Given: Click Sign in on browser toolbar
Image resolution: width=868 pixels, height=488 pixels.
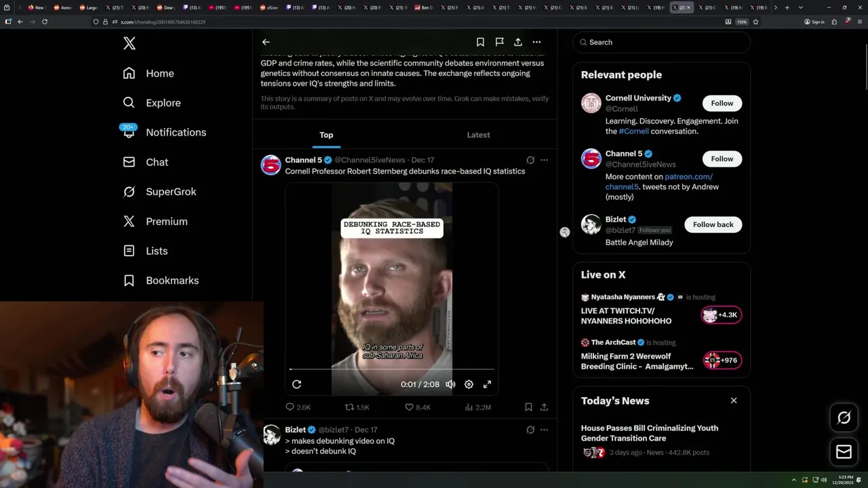Looking at the screenshot, I should point(814,22).
